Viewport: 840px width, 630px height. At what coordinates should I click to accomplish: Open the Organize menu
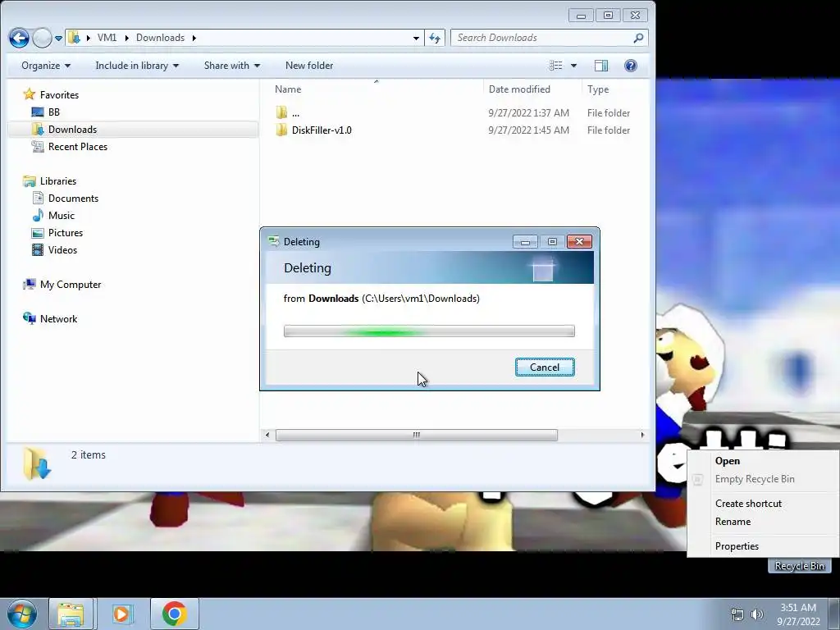[46, 66]
